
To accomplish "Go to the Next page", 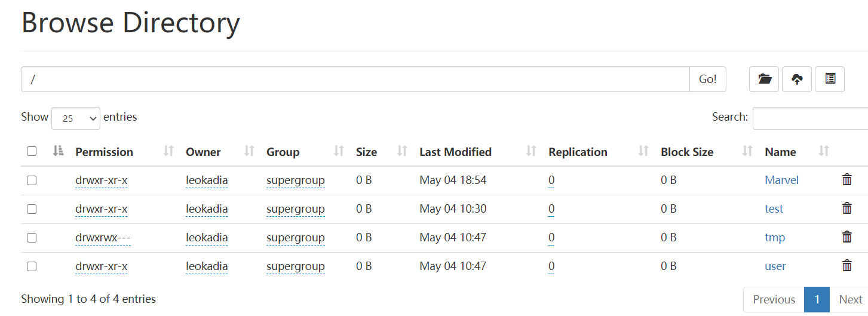I will tap(850, 299).
